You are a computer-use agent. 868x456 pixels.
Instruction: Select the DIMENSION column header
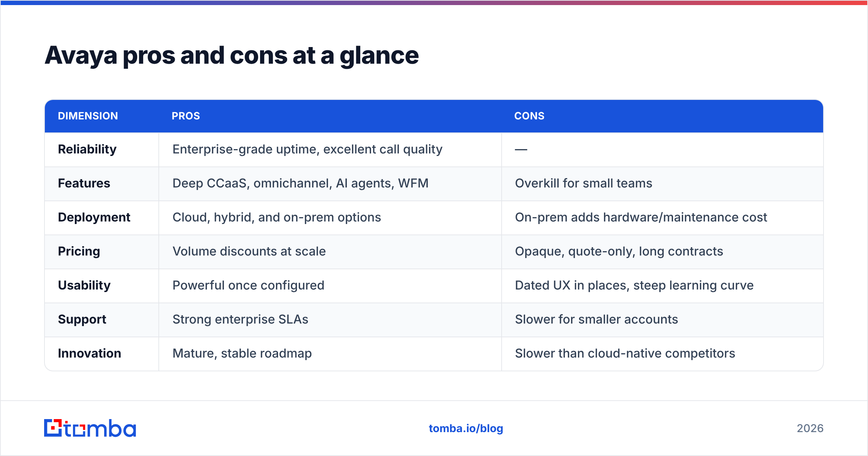(88, 116)
